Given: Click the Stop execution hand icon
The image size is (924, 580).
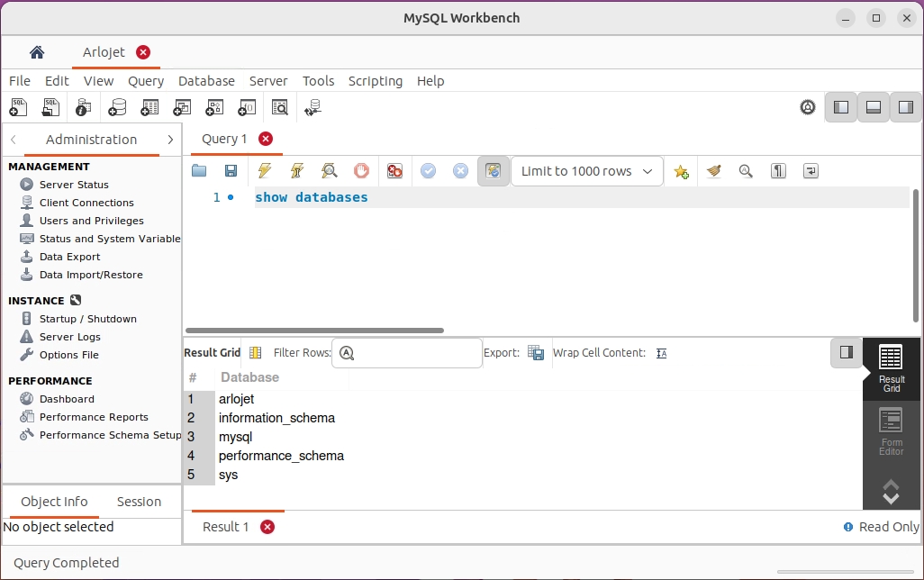Looking at the screenshot, I should coord(361,171).
